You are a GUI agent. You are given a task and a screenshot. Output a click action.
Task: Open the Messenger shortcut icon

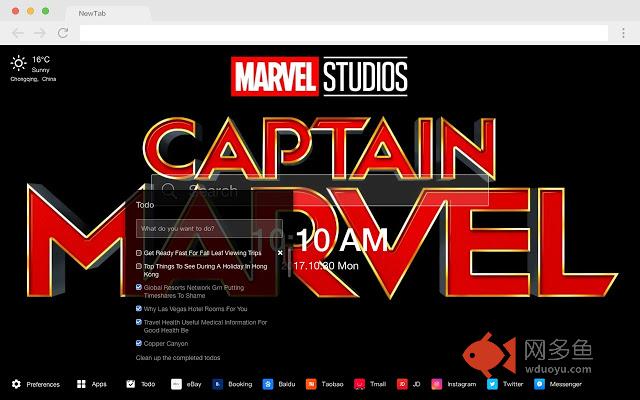(539, 384)
